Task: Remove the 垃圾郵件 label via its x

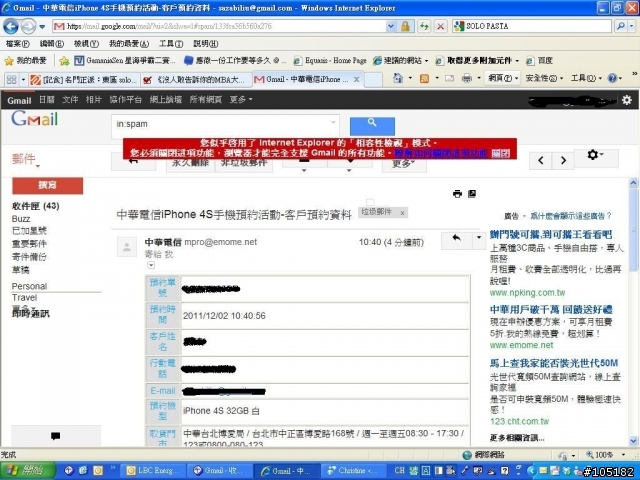Action: (x=402, y=213)
